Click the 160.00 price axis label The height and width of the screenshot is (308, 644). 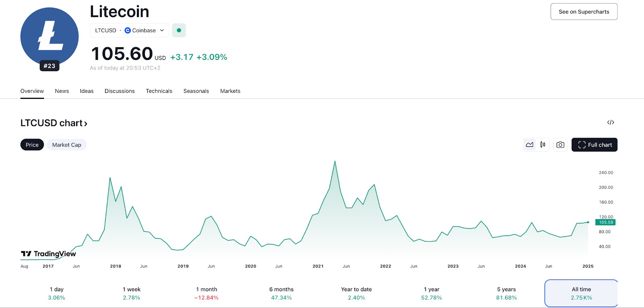[x=606, y=202]
